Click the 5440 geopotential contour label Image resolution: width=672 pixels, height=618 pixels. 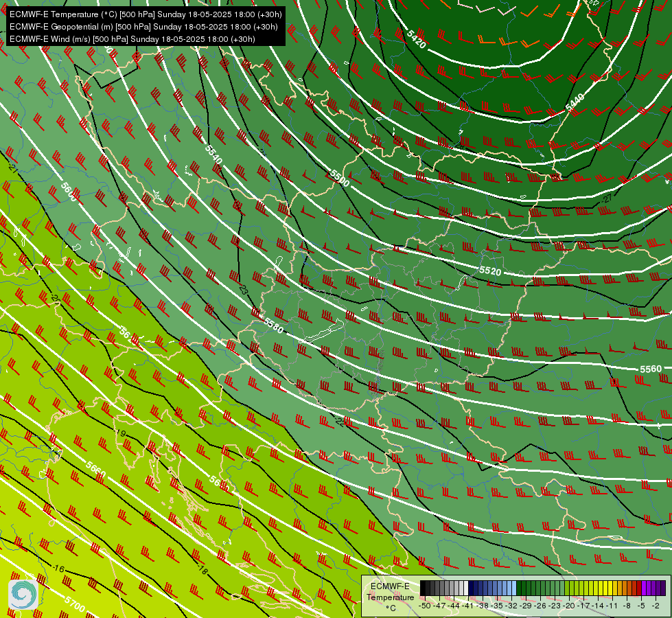click(575, 102)
